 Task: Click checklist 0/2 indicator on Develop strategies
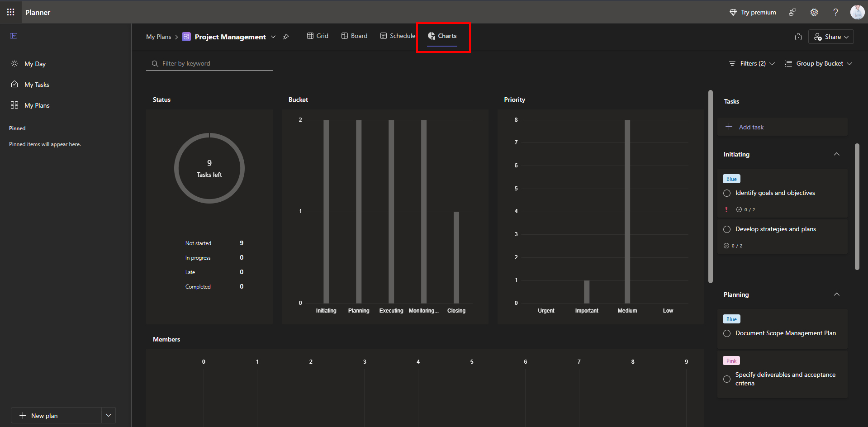pos(733,246)
